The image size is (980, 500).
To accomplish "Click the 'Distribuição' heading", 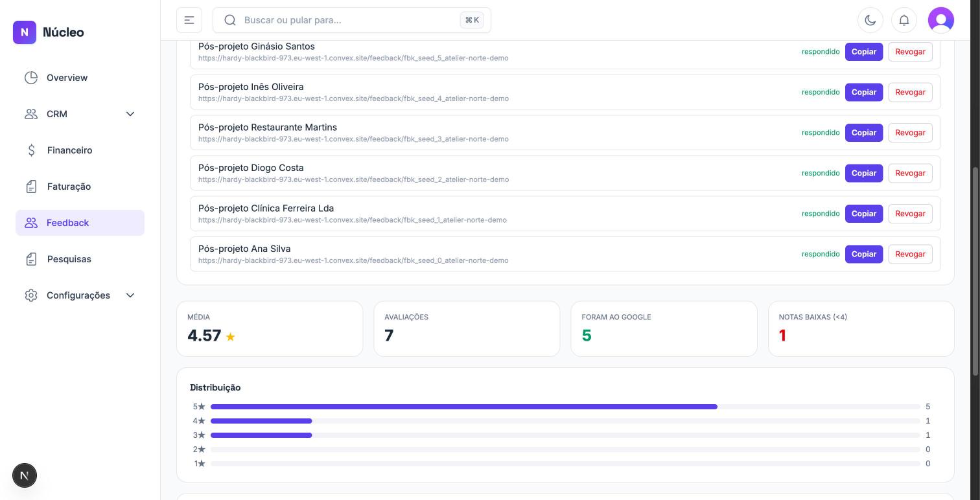I will click(x=215, y=387).
